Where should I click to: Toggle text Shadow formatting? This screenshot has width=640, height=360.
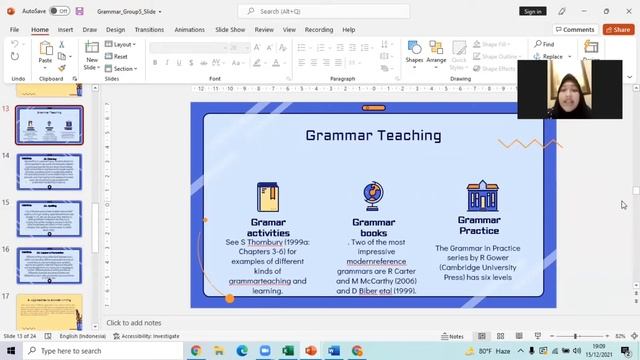[191, 63]
